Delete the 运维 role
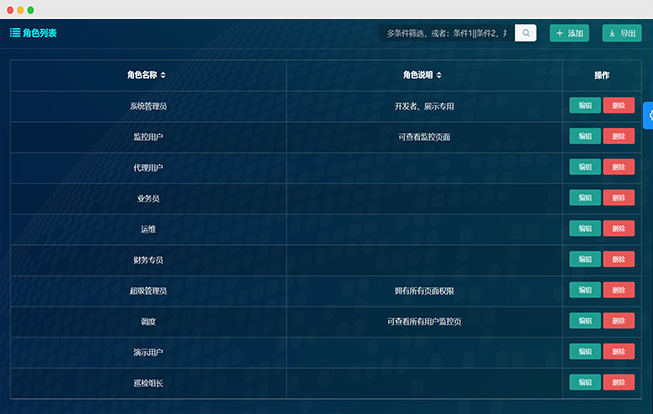Screen dimensions: 653x414 pyautogui.click(x=619, y=229)
